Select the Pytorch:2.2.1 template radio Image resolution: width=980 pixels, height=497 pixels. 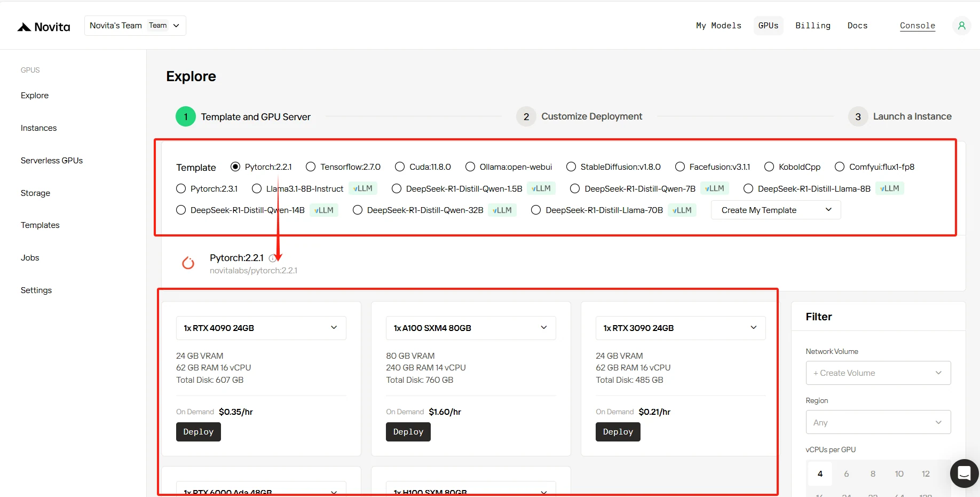235,167
